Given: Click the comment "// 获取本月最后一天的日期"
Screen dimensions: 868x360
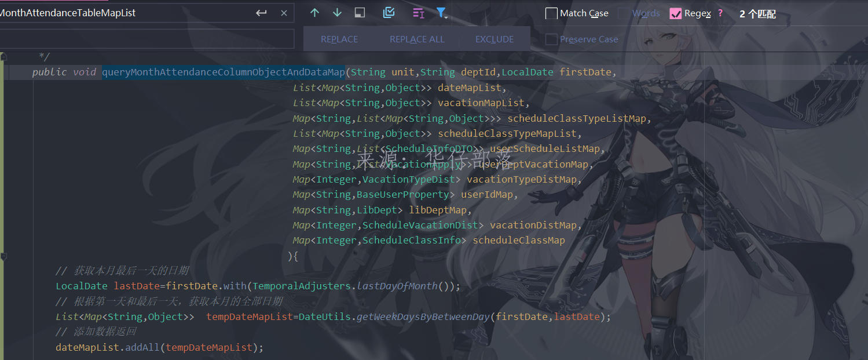Looking at the screenshot, I should coord(122,271).
